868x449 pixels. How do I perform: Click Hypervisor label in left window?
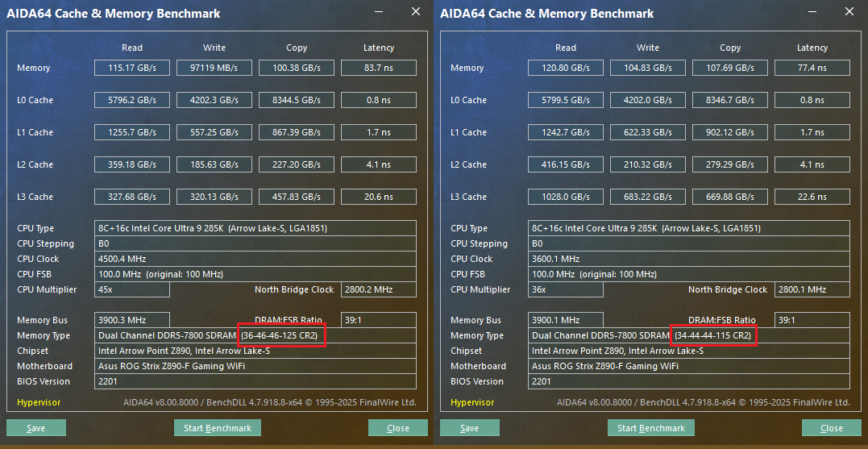click(x=39, y=402)
